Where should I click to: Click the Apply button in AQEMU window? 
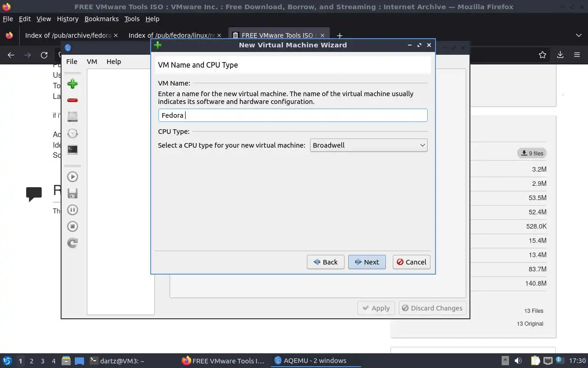[x=376, y=308]
